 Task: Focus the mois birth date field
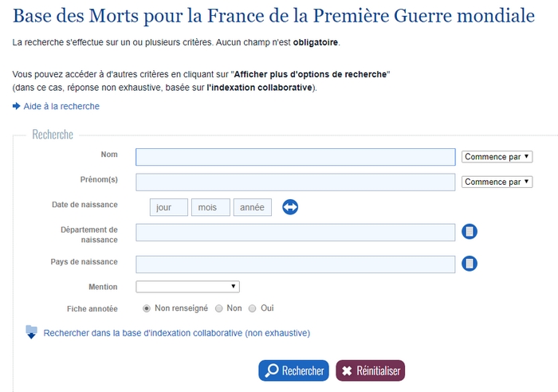click(x=210, y=207)
